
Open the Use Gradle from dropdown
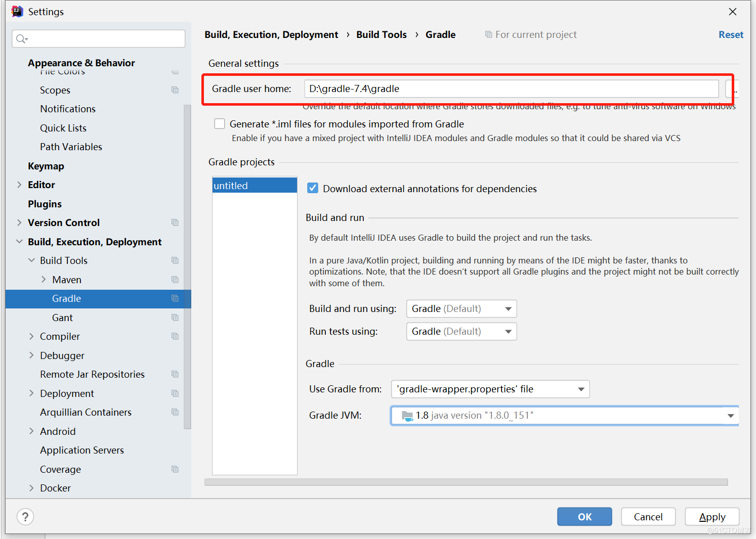point(490,389)
